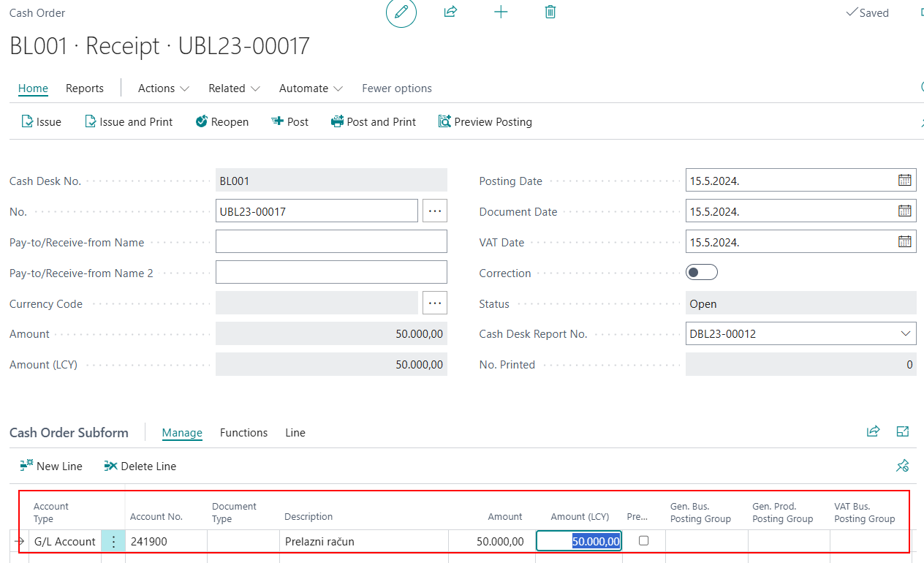Viewport: 924px width, 563px height.
Task: Toggle the Correction switch
Action: [x=702, y=272]
